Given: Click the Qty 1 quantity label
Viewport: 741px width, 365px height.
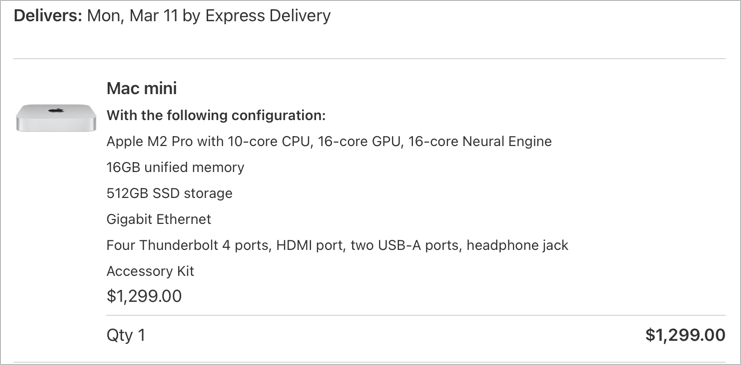Looking at the screenshot, I should click(126, 335).
